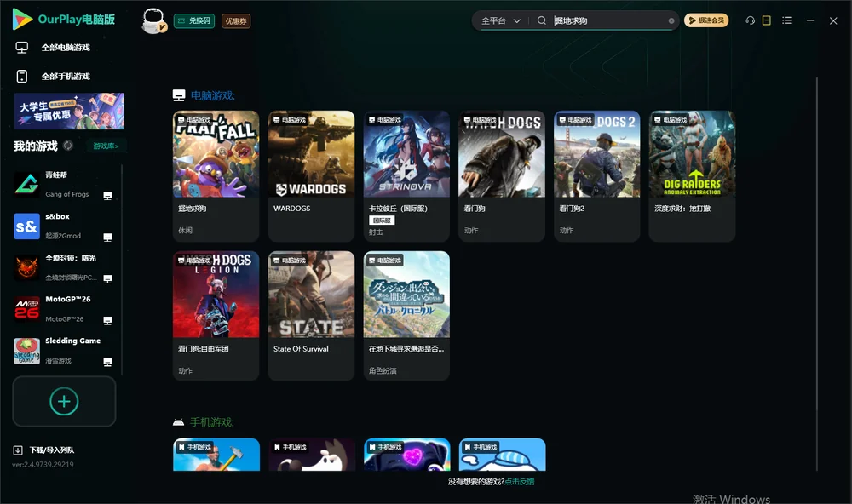Open the 优惠券 coupon button

[236, 20]
